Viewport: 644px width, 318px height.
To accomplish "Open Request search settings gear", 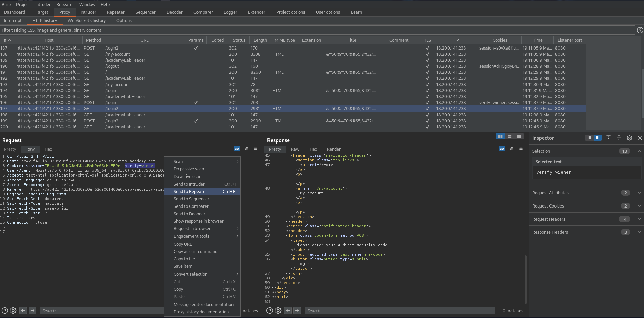I will coord(13,311).
